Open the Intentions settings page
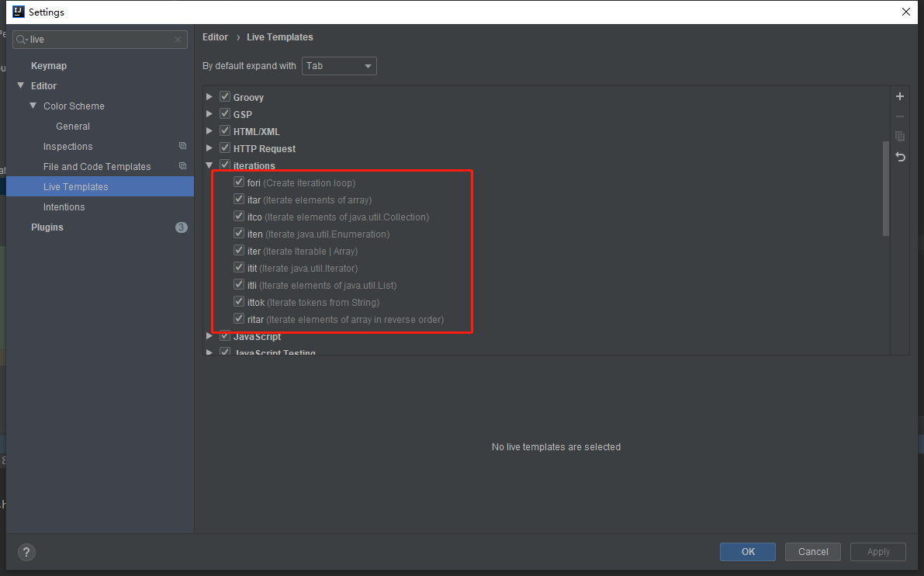The width and height of the screenshot is (924, 576). (64, 207)
